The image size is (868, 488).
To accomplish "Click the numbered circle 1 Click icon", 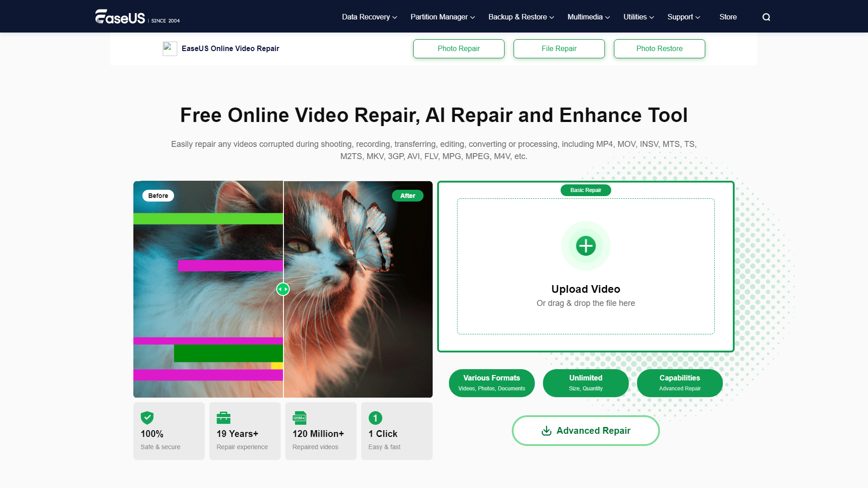I will 375,418.
